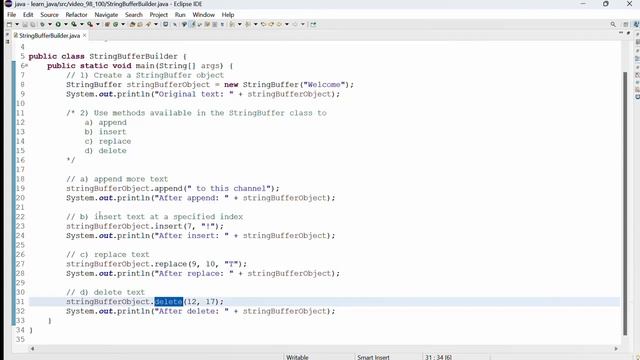The width and height of the screenshot is (640, 360).
Task: Click the Quick Access search magnifier icon
Action: (613, 24)
